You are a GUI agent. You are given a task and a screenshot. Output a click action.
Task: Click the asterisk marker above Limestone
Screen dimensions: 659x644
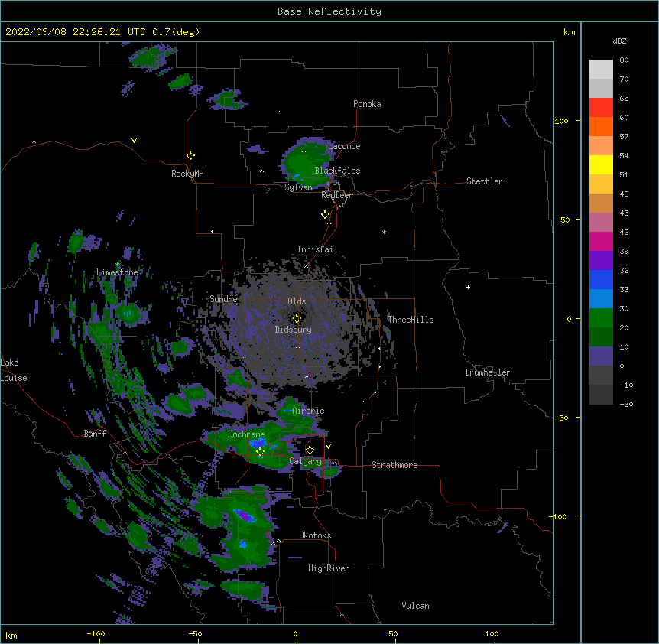(118, 265)
